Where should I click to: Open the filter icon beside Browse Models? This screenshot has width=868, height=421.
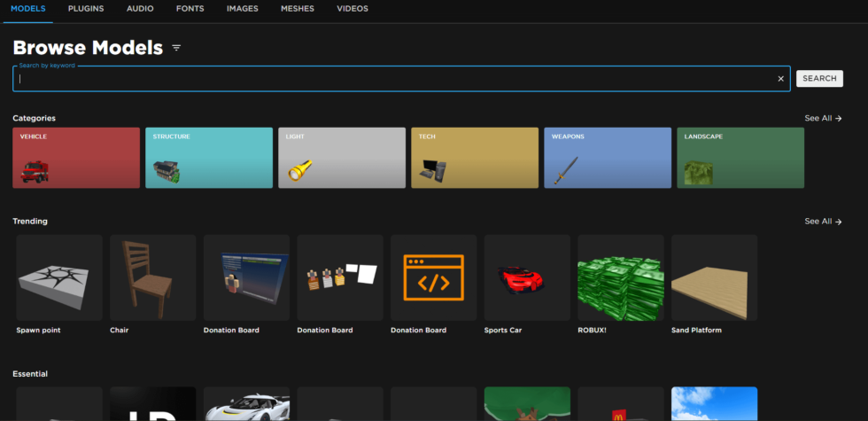[176, 48]
